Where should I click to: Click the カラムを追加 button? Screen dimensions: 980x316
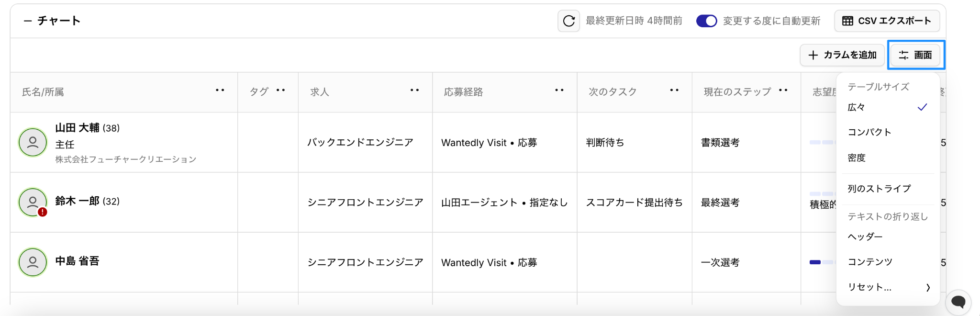(x=842, y=55)
